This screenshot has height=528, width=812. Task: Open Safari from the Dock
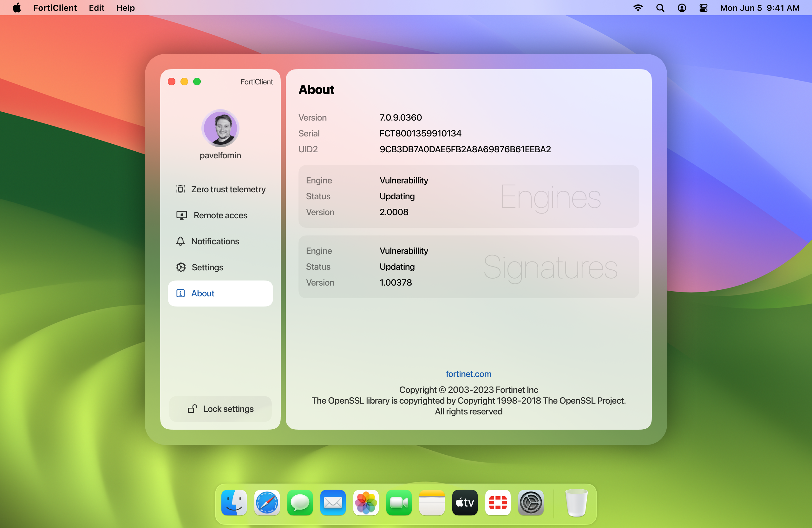coord(267,502)
